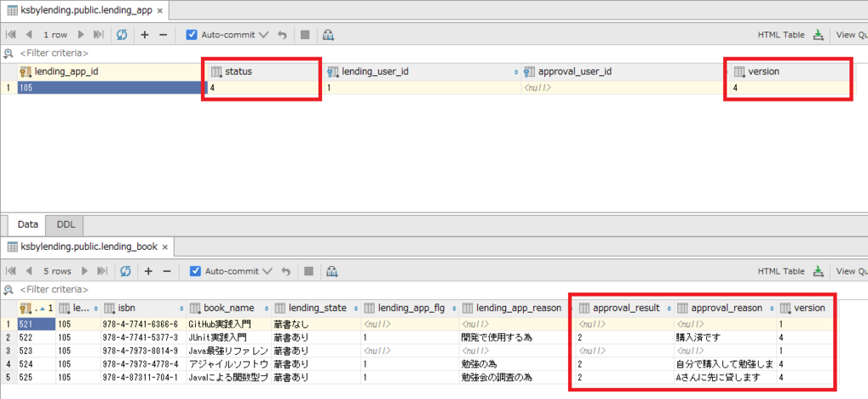Go to next page in lending_book toolbar

[x=86, y=271]
